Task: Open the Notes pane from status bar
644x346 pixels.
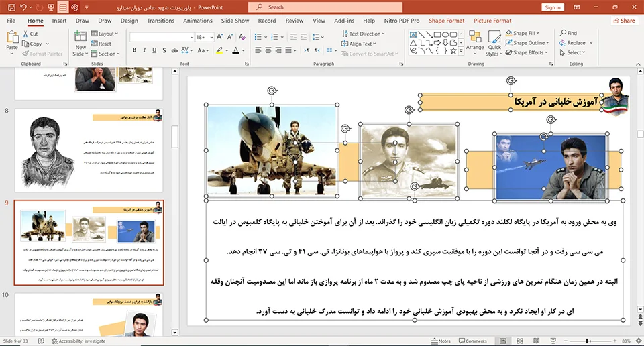Action: (x=441, y=341)
